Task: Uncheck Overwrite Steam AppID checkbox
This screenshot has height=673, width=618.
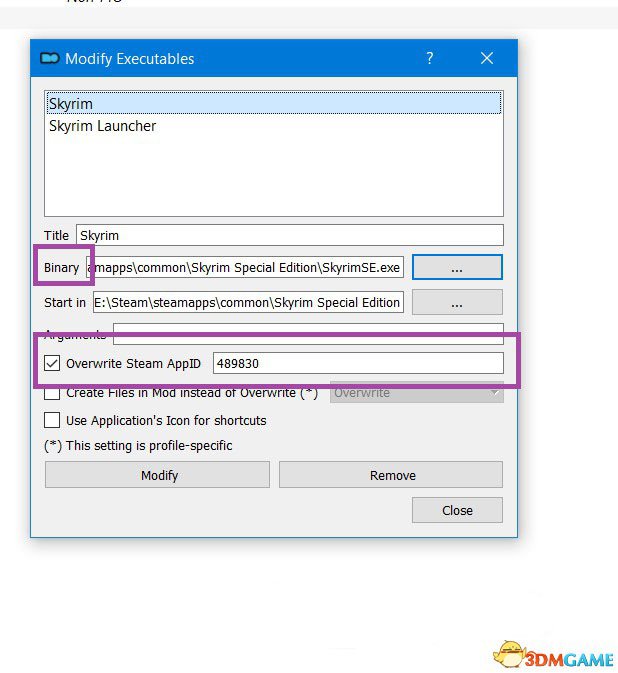Action: pos(52,363)
